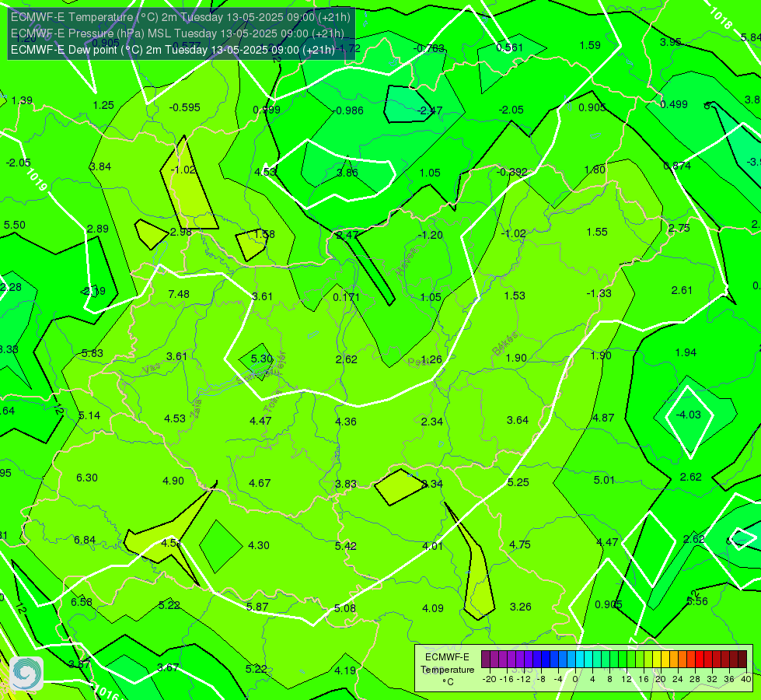761x700 pixels.
Task: Click the map value 4.90
Action: tap(173, 481)
